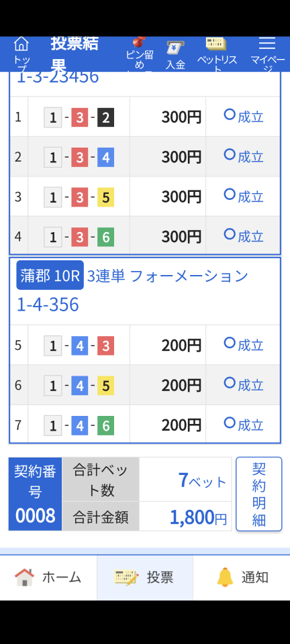This screenshot has height=644, width=290.
Task: Tap the Top home icon in header
Action: 21,43
